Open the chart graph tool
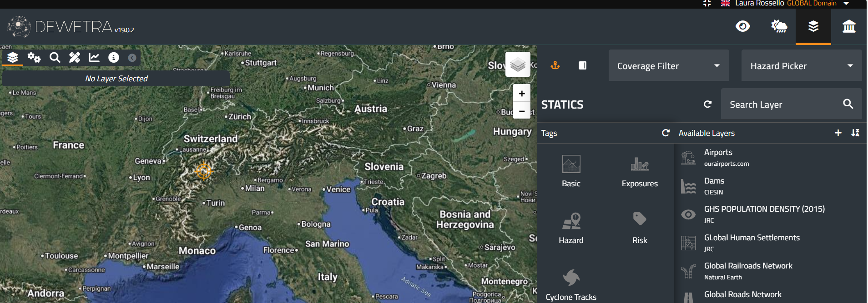This screenshot has width=868, height=303. pyautogui.click(x=94, y=57)
